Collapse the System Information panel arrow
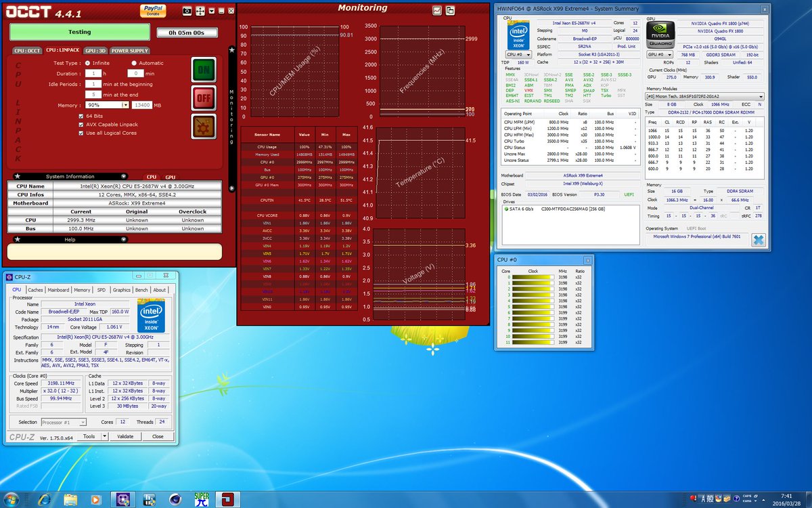 [x=124, y=176]
